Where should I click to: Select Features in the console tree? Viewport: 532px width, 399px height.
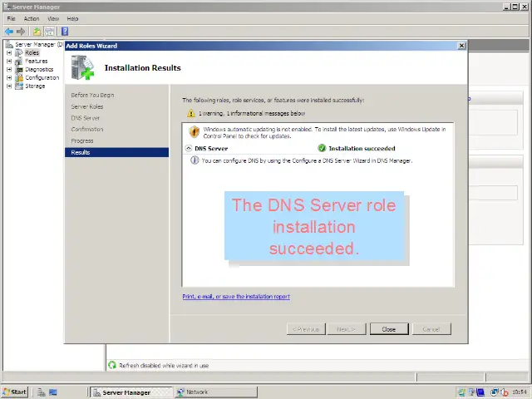point(37,61)
